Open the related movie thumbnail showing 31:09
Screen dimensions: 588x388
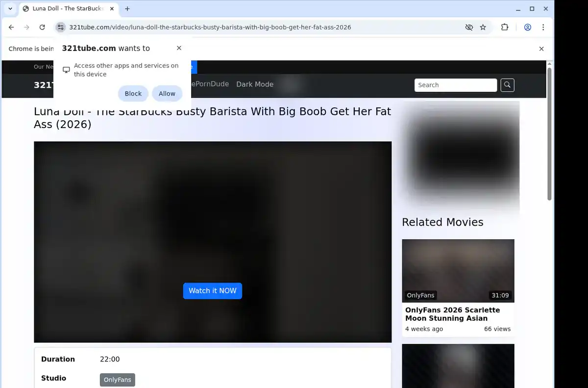458,271
